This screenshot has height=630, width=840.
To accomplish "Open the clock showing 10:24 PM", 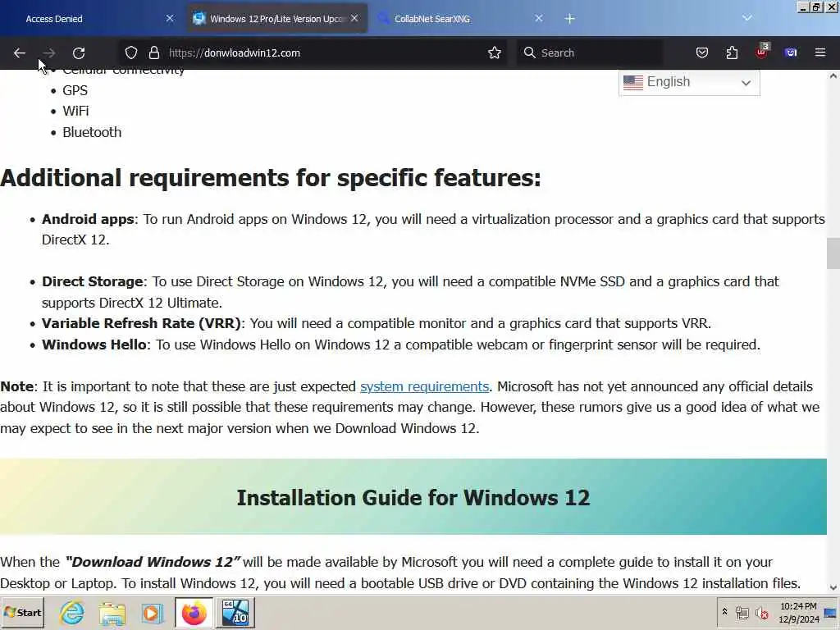I will tap(798, 612).
